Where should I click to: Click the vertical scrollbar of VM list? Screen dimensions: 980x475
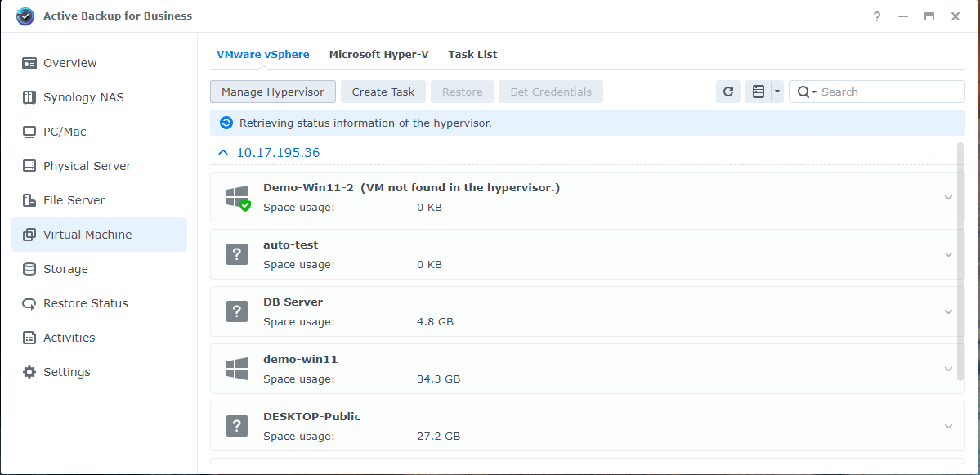coord(960,245)
